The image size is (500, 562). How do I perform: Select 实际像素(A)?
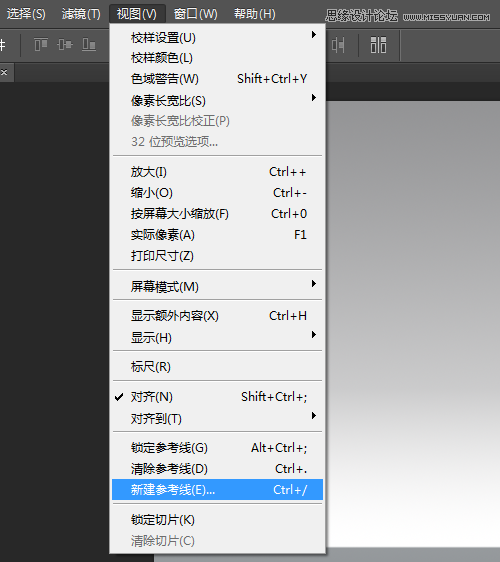pyautogui.click(x=217, y=235)
